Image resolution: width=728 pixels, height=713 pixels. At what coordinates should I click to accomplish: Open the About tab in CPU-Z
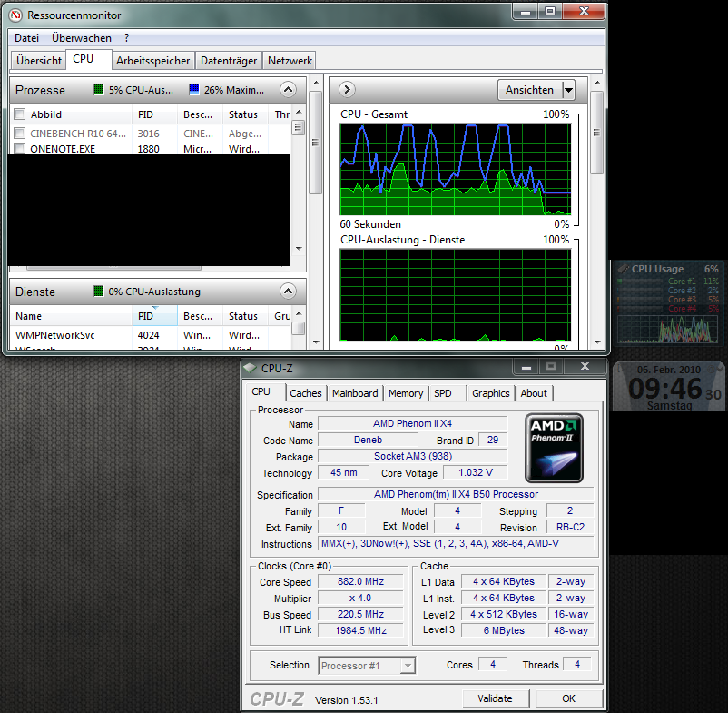(x=534, y=393)
